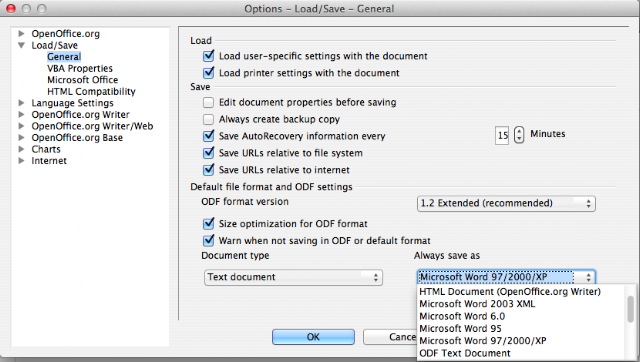Choose Microsoft Word 95 option
The height and width of the screenshot is (362, 640).
460,328
